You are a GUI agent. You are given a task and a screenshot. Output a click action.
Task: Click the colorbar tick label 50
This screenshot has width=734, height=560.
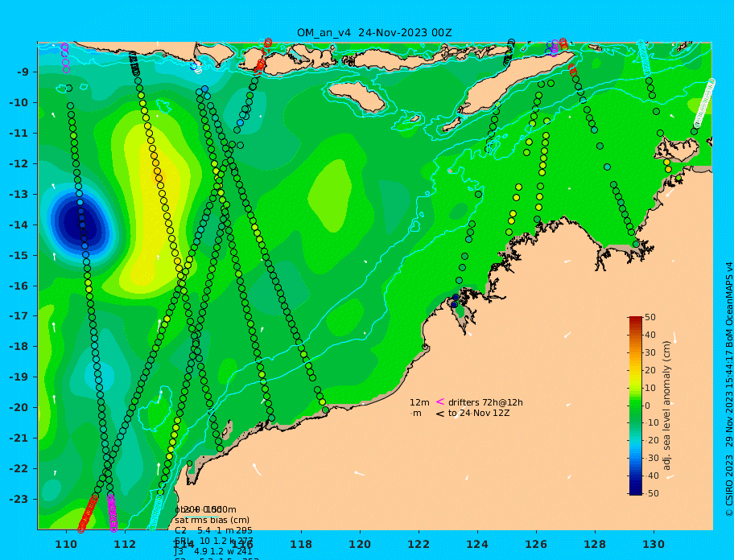(650, 318)
